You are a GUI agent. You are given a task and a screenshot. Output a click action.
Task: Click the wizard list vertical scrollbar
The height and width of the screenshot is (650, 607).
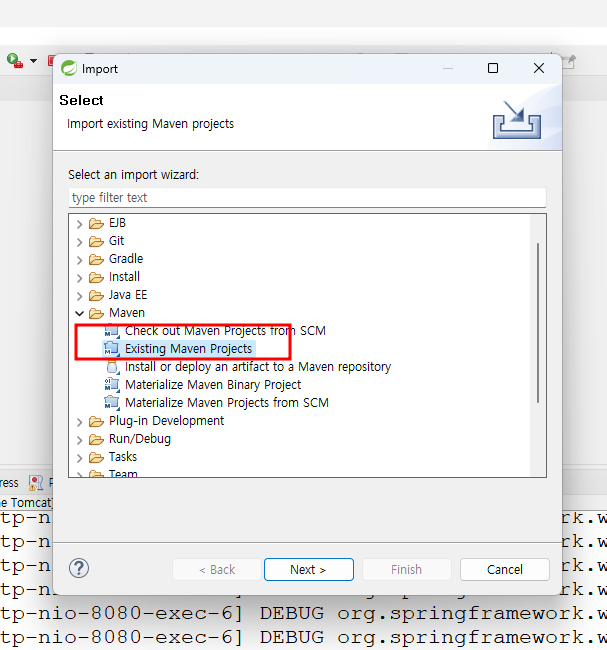tap(538, 323)
